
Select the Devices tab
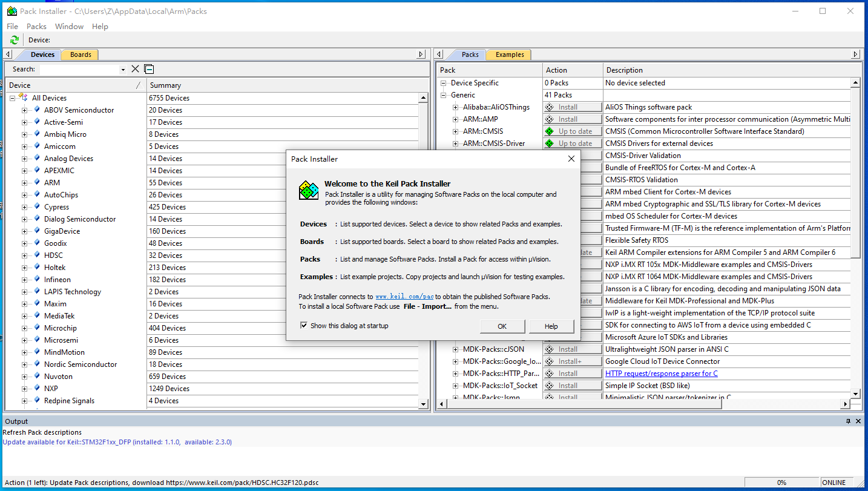[x=42, y=54]
